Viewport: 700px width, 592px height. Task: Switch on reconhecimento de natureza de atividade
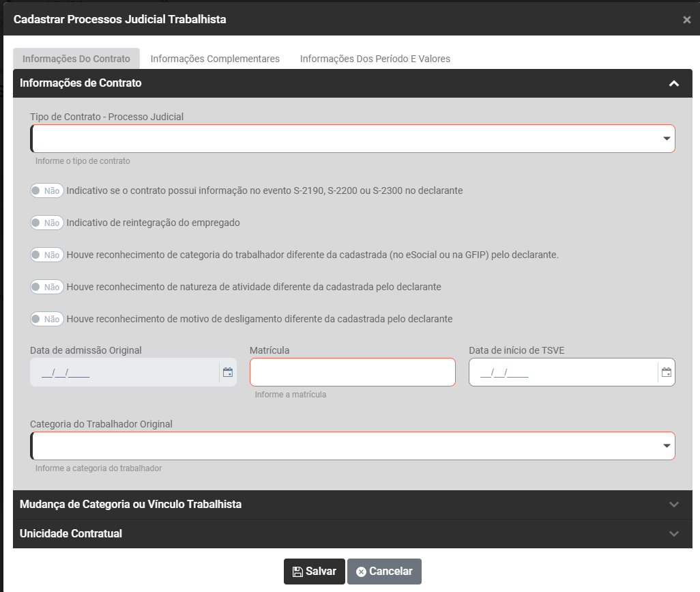(x=47, y=287)
